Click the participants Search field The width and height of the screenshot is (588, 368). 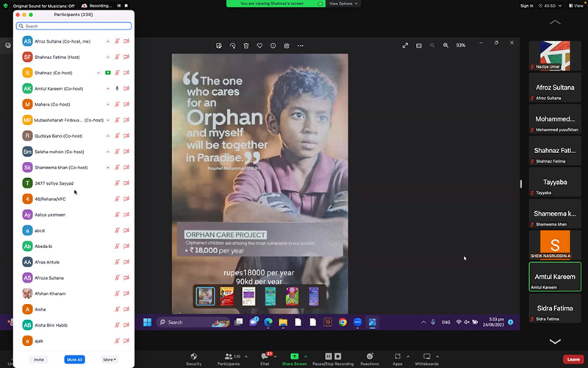(x=74, y=26)
